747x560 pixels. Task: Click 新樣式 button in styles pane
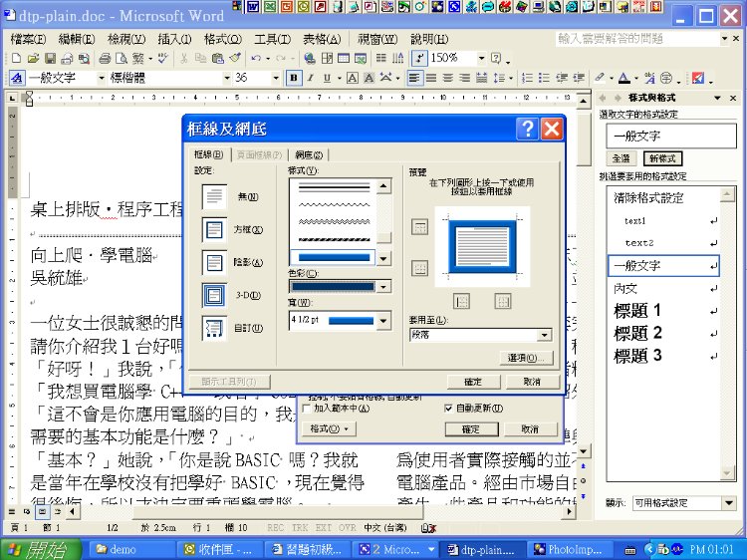(662, 158)
